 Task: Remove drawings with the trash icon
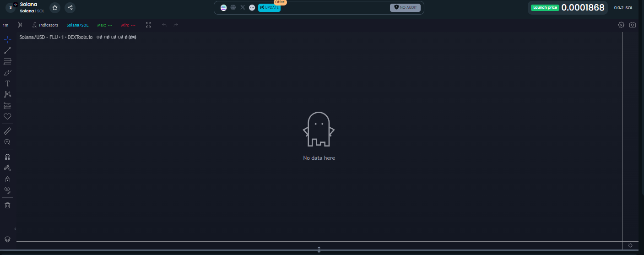pos(7,205)
